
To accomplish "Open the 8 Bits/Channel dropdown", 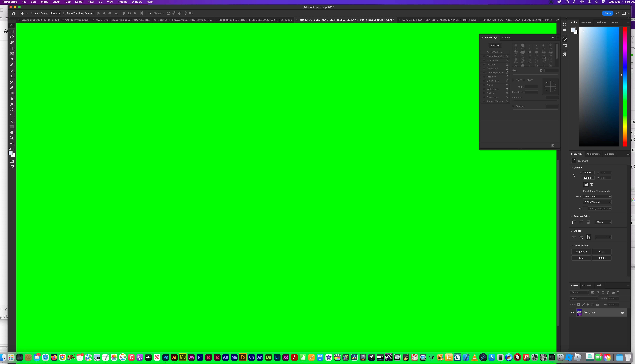I will tap(597, 202).
